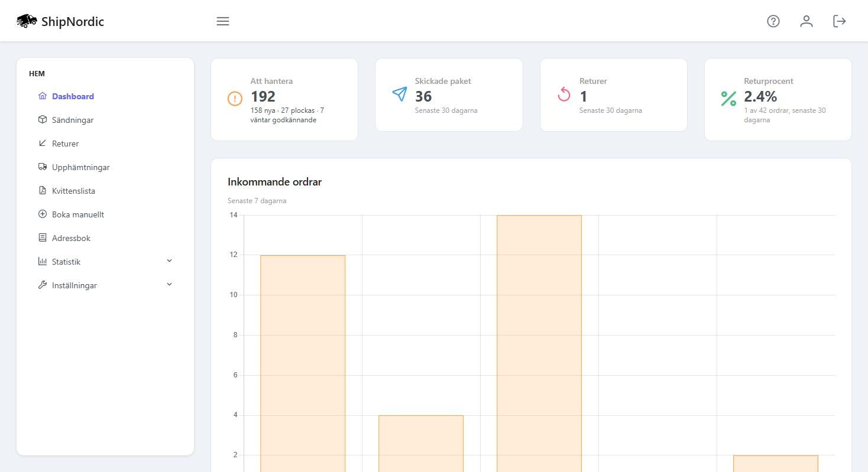Click the Sändningar box icon
Image resolution: width=868 pixels, height=472 pixels.
(x=42, y=119)
